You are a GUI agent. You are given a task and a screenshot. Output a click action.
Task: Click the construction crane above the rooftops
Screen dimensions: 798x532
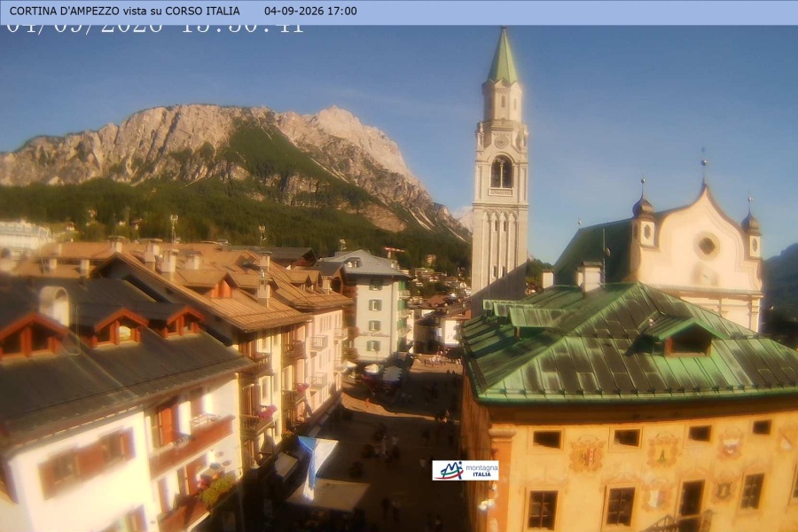tap(395, 252)
